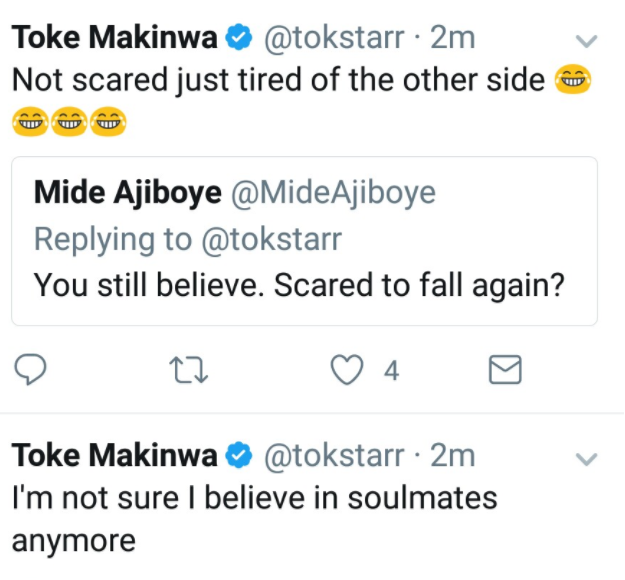Click verified badge on soulmates tweet
The width and height of the screenshot is (625, 580).
(239, 455)
